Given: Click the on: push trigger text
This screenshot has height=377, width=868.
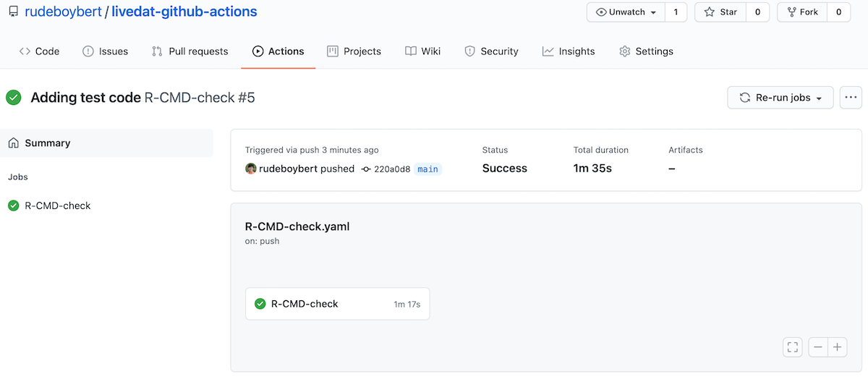Looking at the screenshot, I should coord(263,241).
